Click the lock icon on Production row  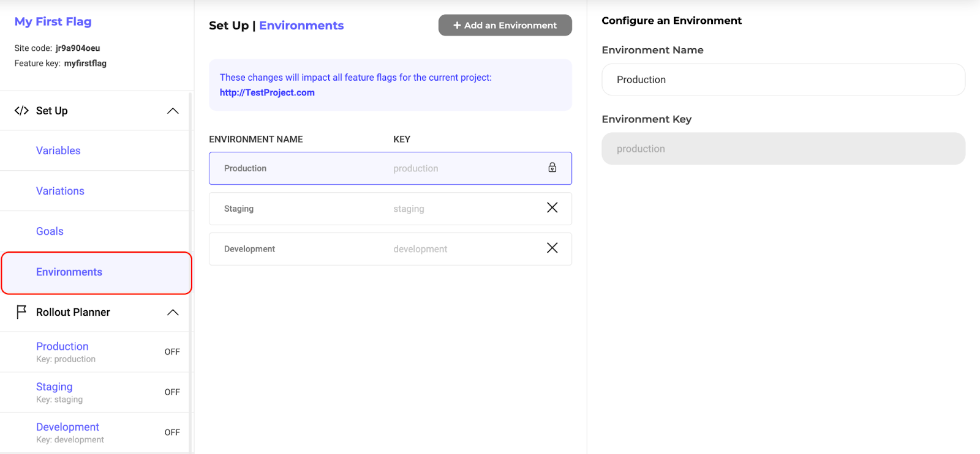pyautogui.click(x=552, y=168)
